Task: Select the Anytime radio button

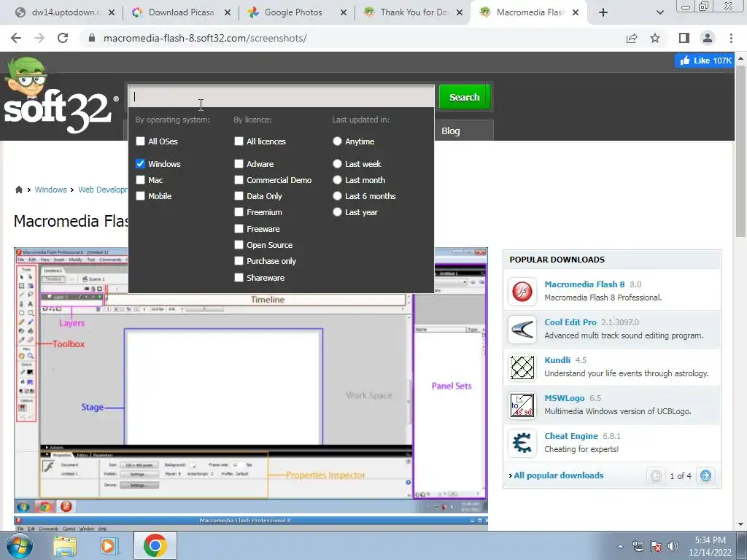Action: click(x=337, y=141)
